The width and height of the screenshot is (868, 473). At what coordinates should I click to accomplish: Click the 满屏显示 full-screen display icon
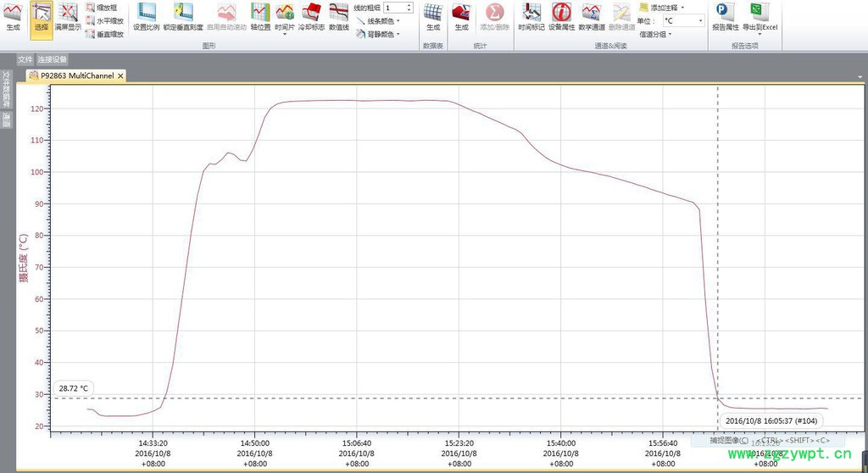point(68,17)
